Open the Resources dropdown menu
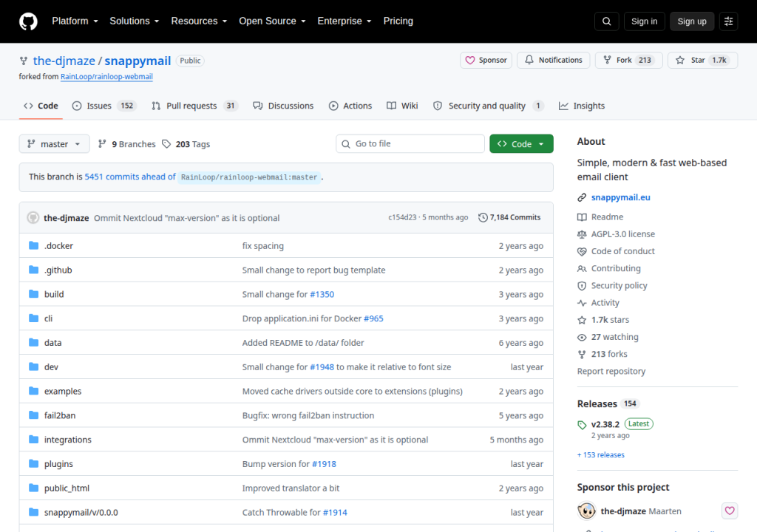Image resolution: width=757 pixels, height=532 pixels. coord(199,21)
